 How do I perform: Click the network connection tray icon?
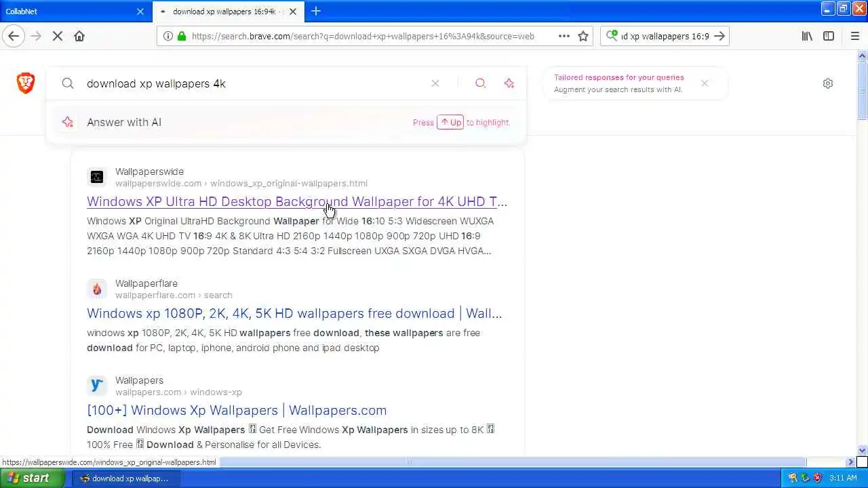tap(805, 478)
